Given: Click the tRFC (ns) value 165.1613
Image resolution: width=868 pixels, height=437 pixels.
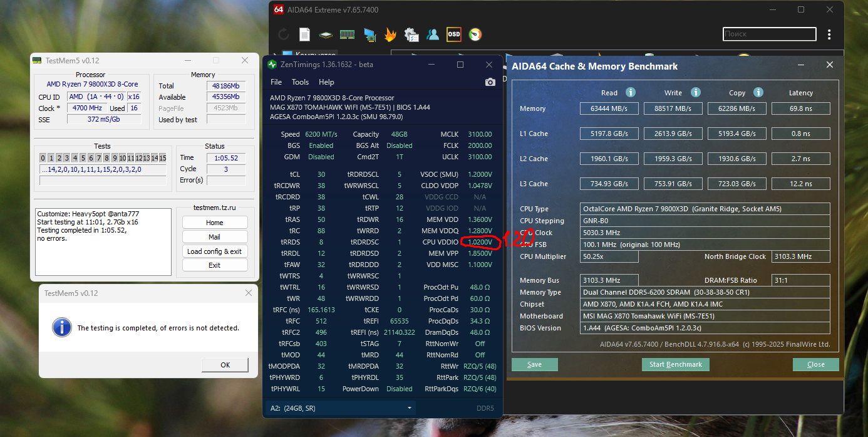Looking at the screenshot, I should click(321, 310).
